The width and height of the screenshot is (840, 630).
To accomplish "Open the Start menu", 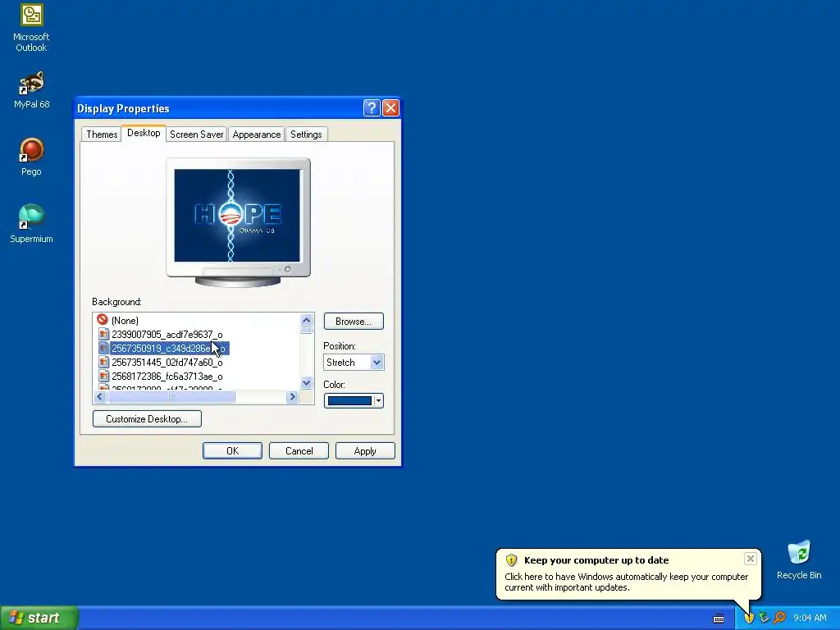I will pyautogui.click(x=39, y=618).
